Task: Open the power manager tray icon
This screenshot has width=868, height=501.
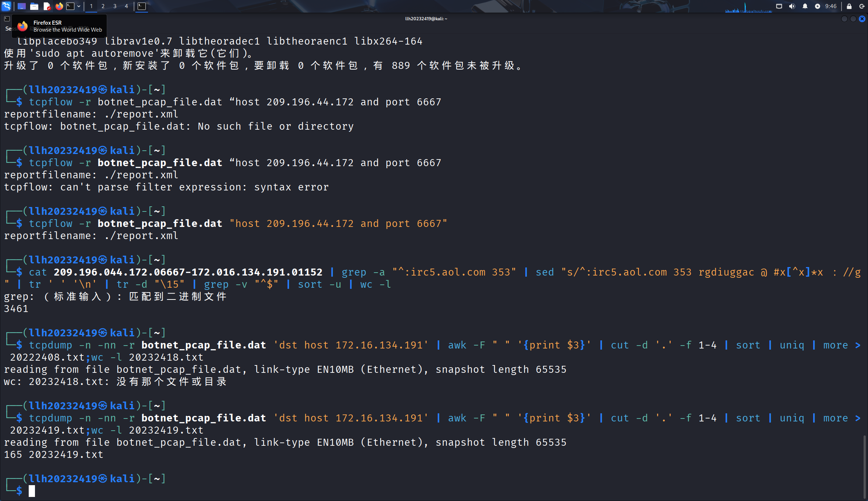Action: (818, 6)
